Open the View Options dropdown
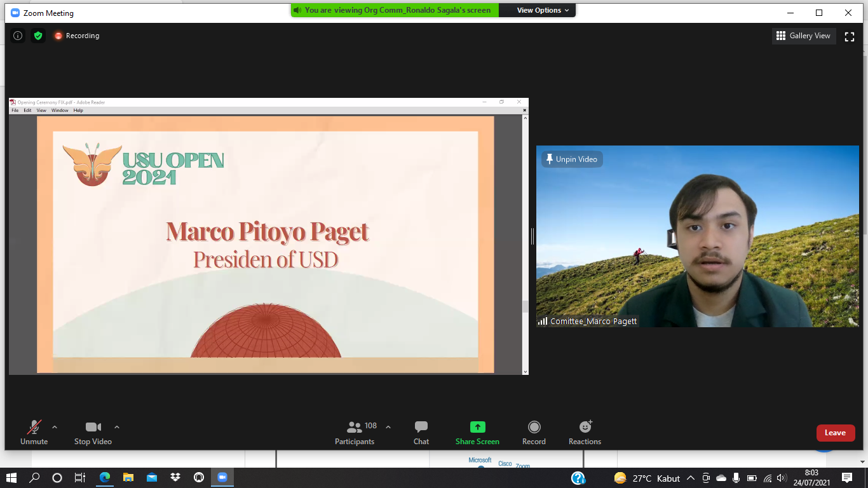868x488 pixels. [542, 10]
